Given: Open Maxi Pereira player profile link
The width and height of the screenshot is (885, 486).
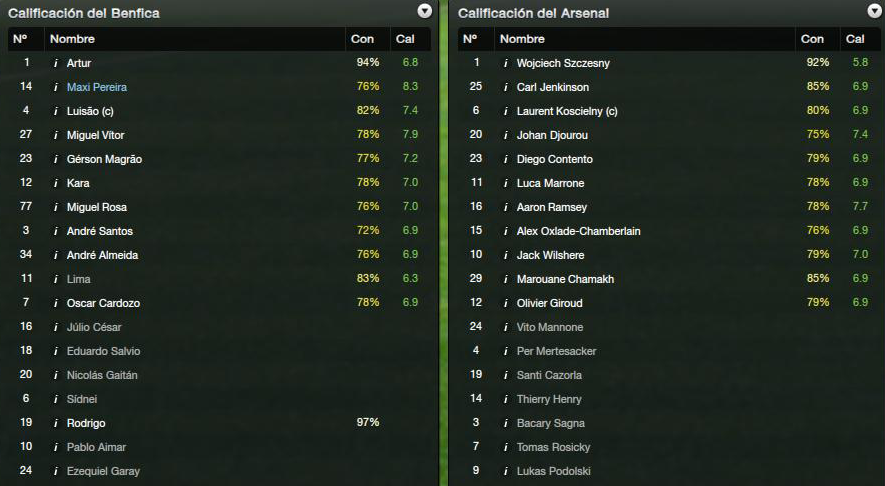Looking at the screenshot, I should [x=97, y=87].
